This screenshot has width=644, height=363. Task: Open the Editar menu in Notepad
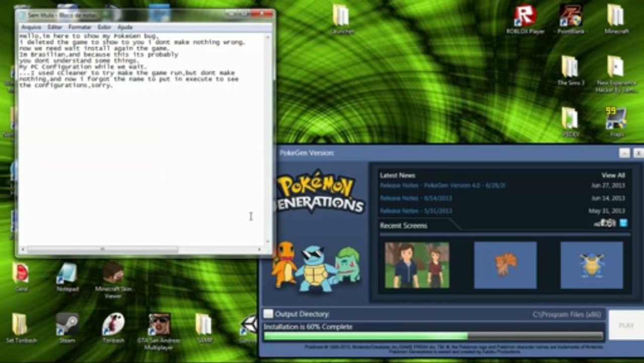pyautogui.click(x=55, y=27)
